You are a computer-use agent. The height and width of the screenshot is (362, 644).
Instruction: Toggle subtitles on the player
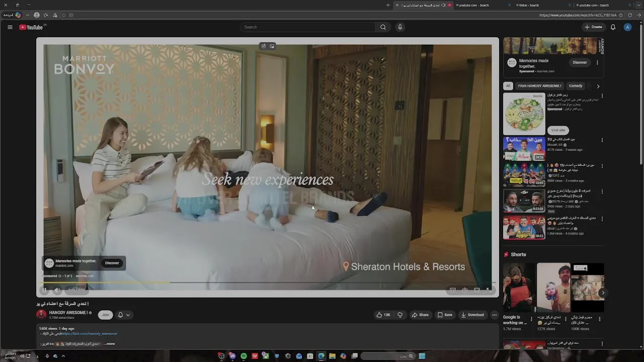tap(453, 290)
